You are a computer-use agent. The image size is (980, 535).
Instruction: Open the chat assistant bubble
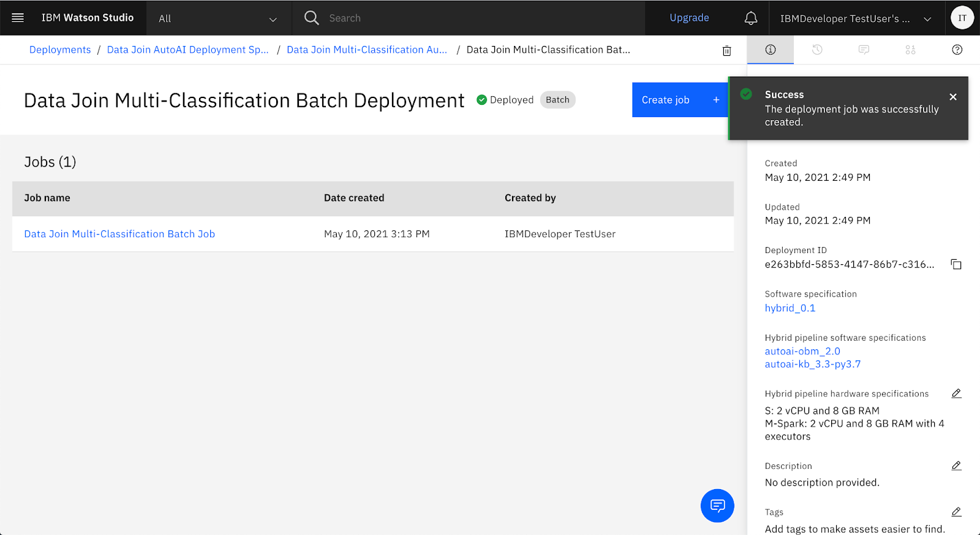(717, 506)
